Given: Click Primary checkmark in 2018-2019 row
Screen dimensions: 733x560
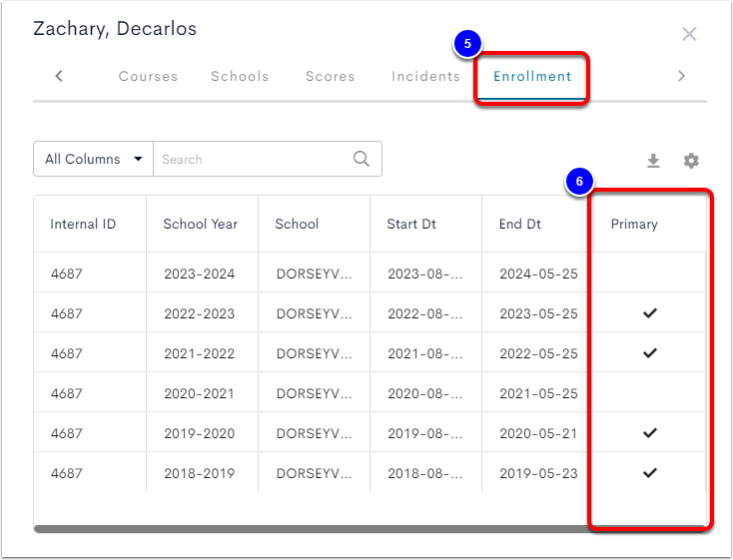Looking at the screenshot, I should (650, 472).
